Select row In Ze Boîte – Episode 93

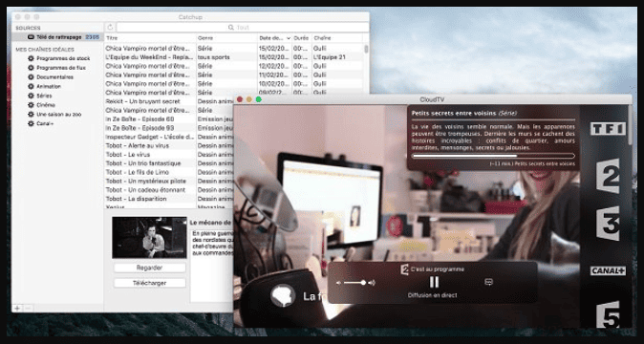click(169, 128)
